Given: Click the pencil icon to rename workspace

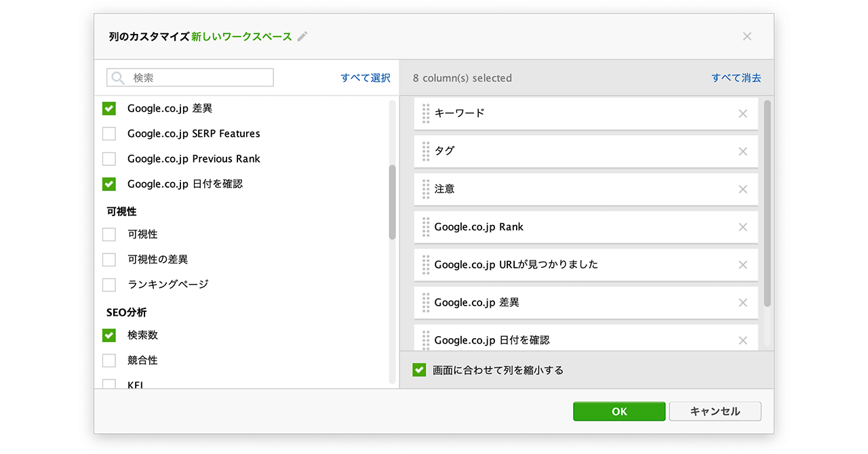Looking at the screenshot, I should (302, 37).
